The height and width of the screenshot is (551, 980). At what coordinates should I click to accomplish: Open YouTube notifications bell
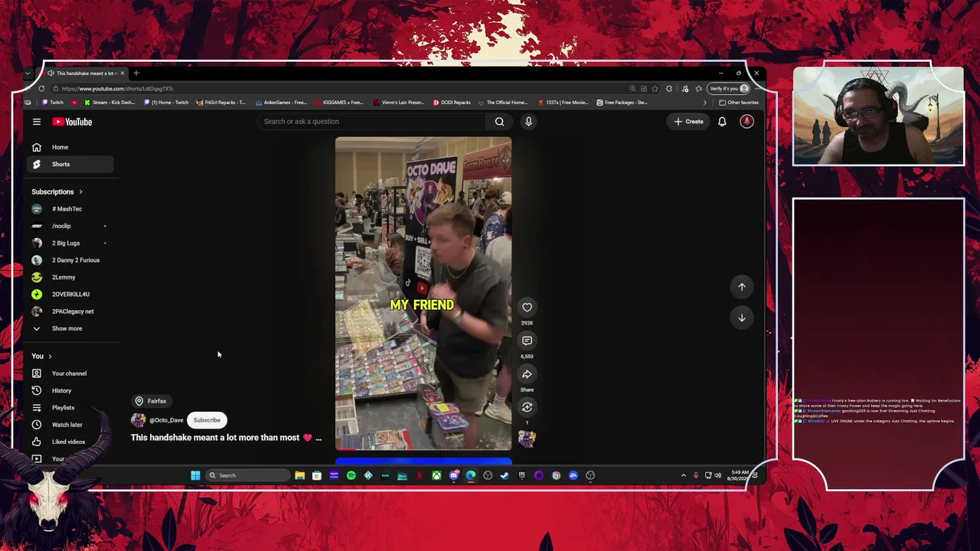(x=722, y=122)
